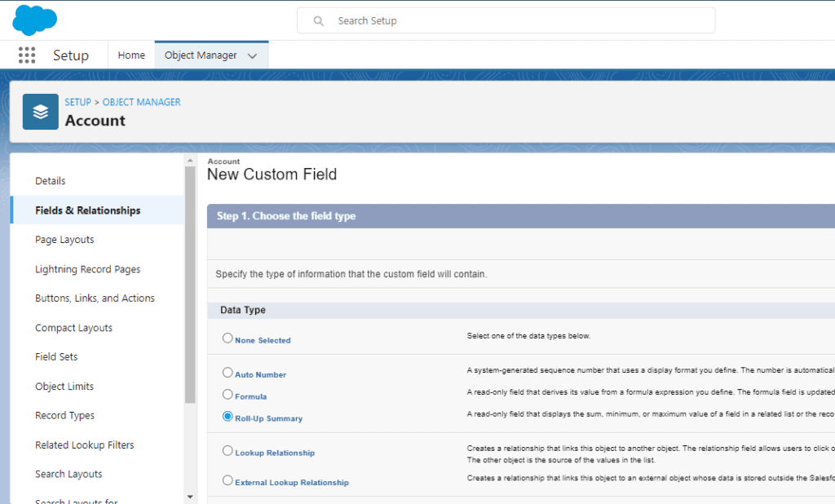Choose the Auto Number radio button
The height and width of the screenshot is (504, 835).
(228, 373)
